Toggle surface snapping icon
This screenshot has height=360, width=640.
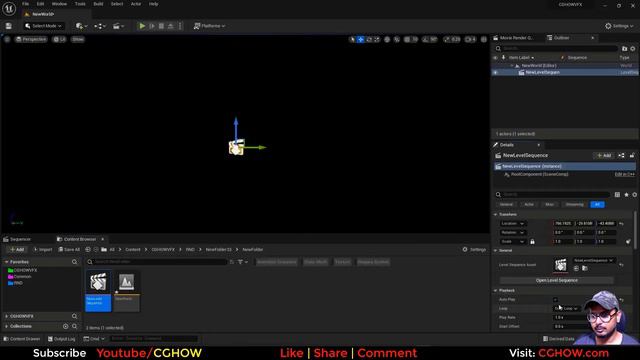[x=397, y=40]
